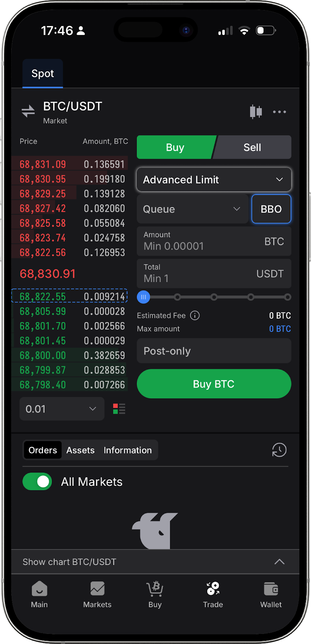Expand the Queue selection dropdown
This screenshot has width=311, height=644.
[x=192, y=209]
